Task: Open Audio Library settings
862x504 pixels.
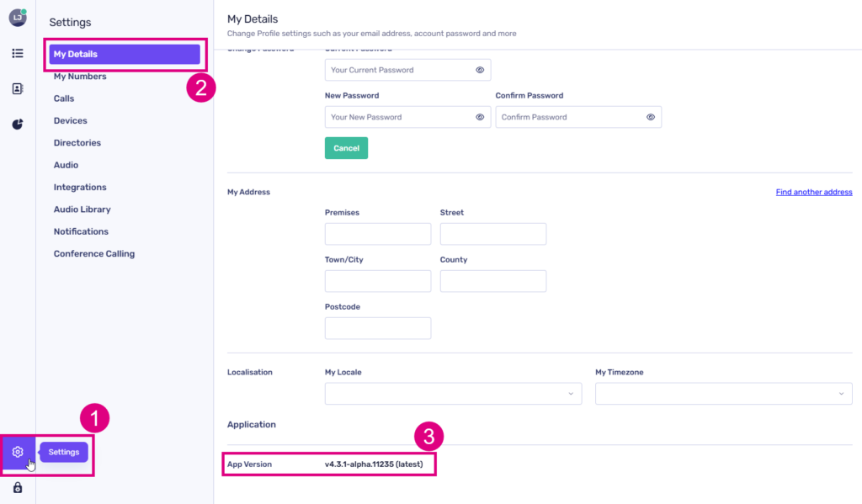Action: point(82,210)
